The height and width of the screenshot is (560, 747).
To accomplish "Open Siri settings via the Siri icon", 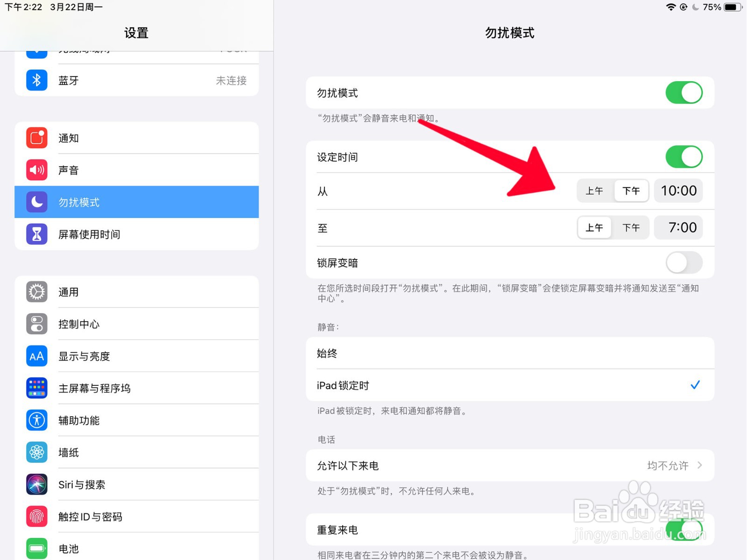I will 36,484.
